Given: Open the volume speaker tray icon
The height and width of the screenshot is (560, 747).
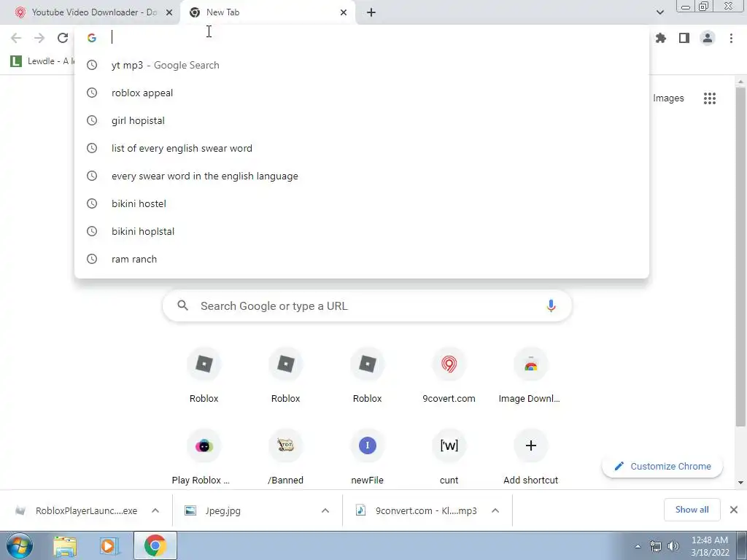Looking at the screenshot, I should 673,546.
